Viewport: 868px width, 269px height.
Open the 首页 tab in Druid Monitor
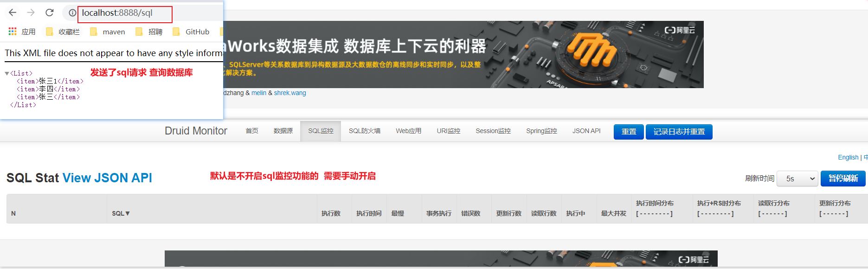[x=252, y=131]
